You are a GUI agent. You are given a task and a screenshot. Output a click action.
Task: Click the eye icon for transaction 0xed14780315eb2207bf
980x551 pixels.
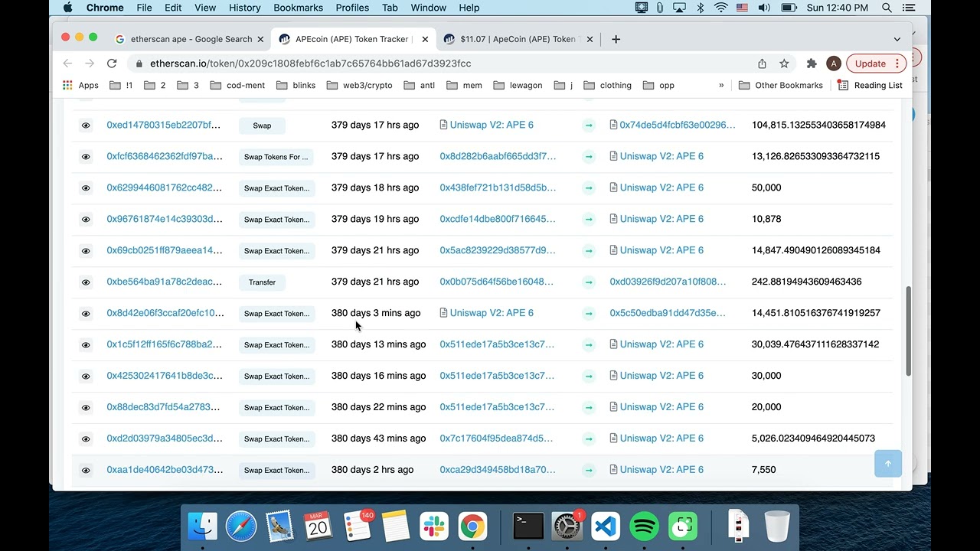86,126
